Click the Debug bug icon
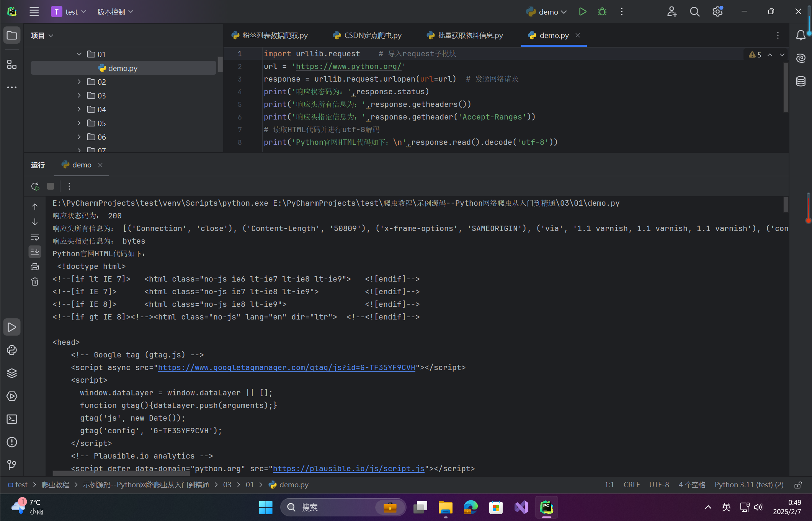812x521 pixels. [602, 12]
